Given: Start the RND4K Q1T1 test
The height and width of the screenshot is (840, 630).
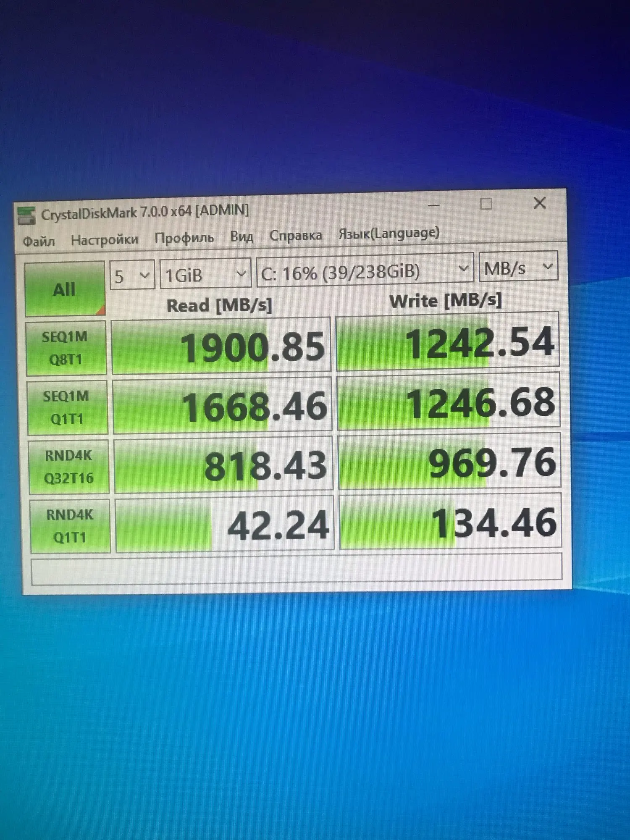Looking at the screenshot, I should (x=70, y=526).
